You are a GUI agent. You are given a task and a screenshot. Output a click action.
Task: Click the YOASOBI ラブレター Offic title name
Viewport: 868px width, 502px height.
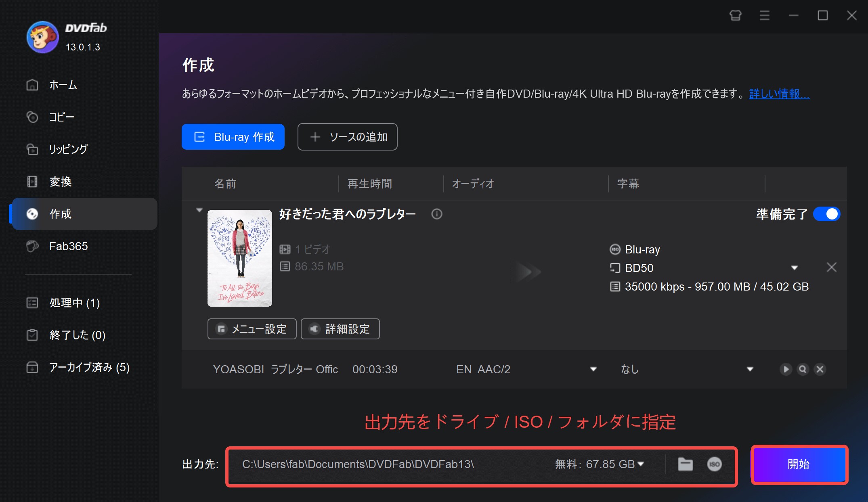(x=275, y=369)
